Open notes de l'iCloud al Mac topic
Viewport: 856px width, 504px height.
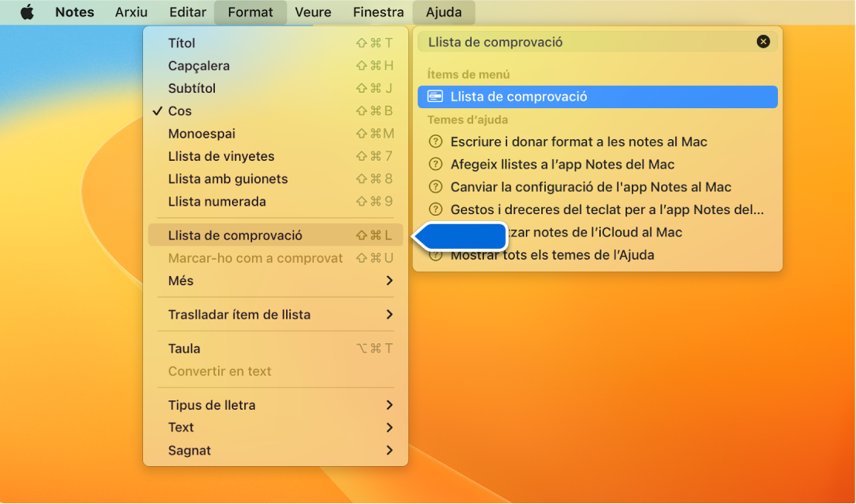598,233
